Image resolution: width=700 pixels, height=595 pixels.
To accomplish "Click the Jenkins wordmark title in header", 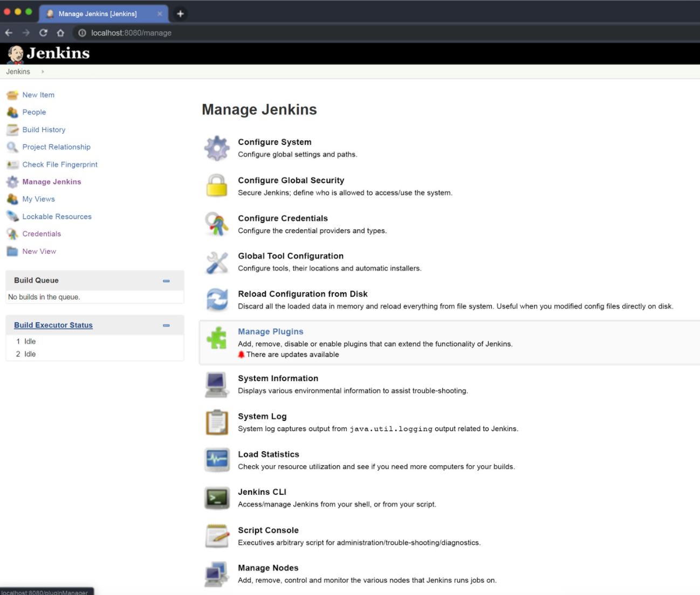I will [58, 53].
